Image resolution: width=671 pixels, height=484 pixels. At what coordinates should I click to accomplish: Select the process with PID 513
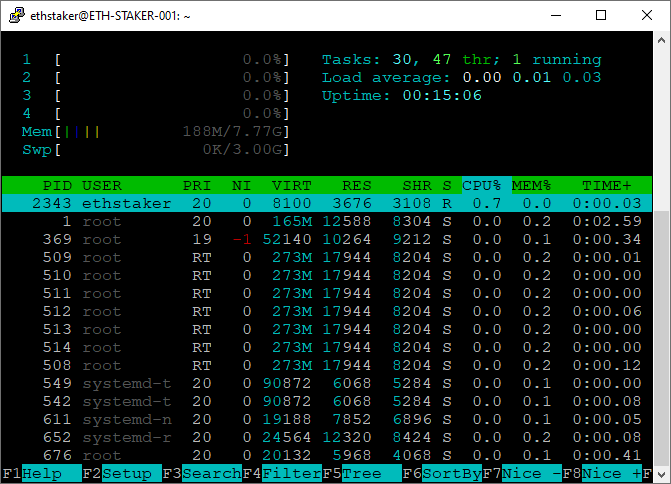click(x=327, y=329)
